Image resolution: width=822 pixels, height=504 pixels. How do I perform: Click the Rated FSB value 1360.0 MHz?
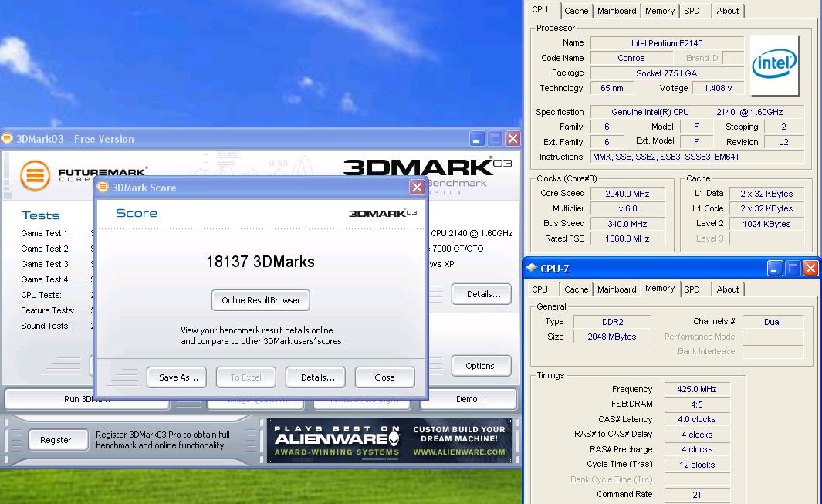tap(627, 238)
